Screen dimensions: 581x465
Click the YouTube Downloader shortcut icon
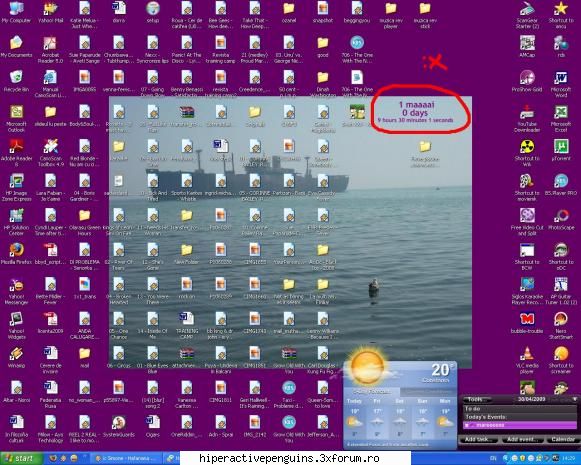[527, 119]
